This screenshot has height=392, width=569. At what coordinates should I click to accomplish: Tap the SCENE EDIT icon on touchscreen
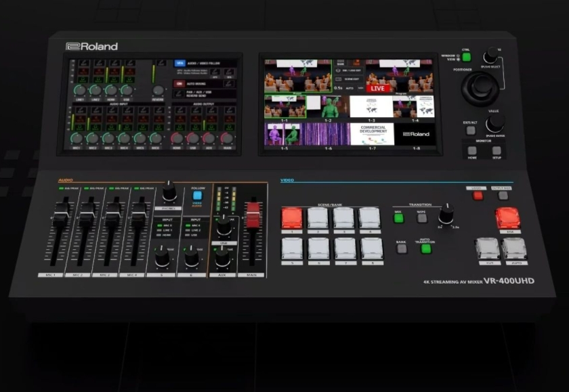click(349, 79)
